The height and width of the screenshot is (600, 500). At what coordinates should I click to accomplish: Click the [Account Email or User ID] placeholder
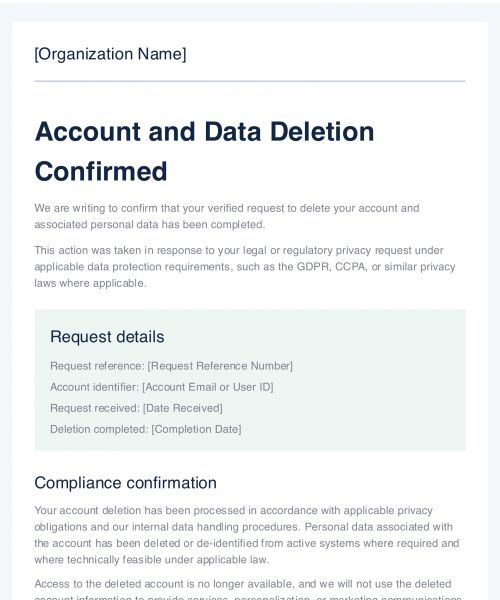(x=208, y=387)
